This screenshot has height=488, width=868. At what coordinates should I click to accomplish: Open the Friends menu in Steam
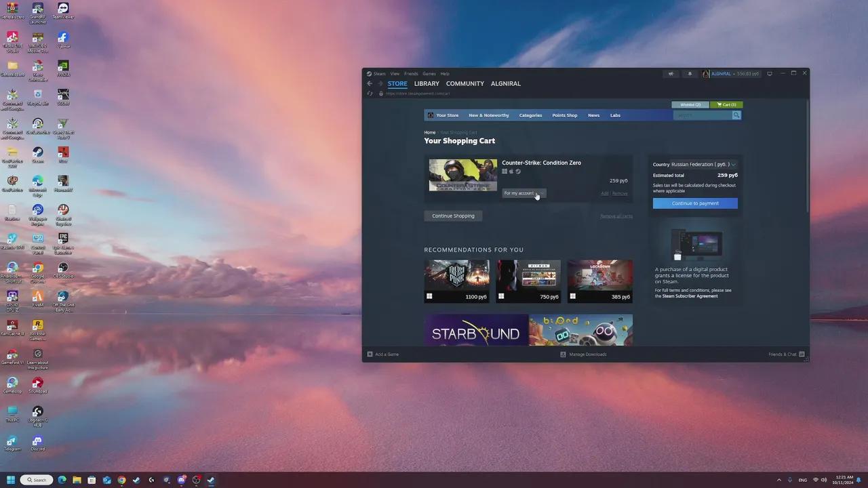[411, 74]
